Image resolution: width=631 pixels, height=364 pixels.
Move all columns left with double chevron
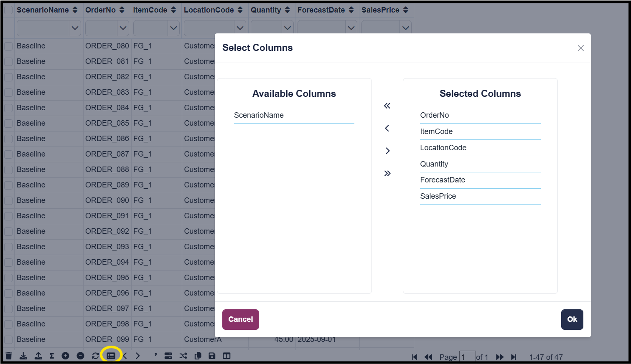pyautogui.click(x=387, y=106)
